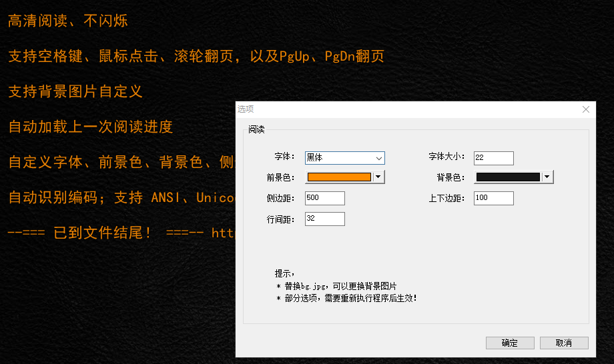Click the black 背景色 color swatch
The height and width of the screenshot is (364, 614).
coord(508,177)
